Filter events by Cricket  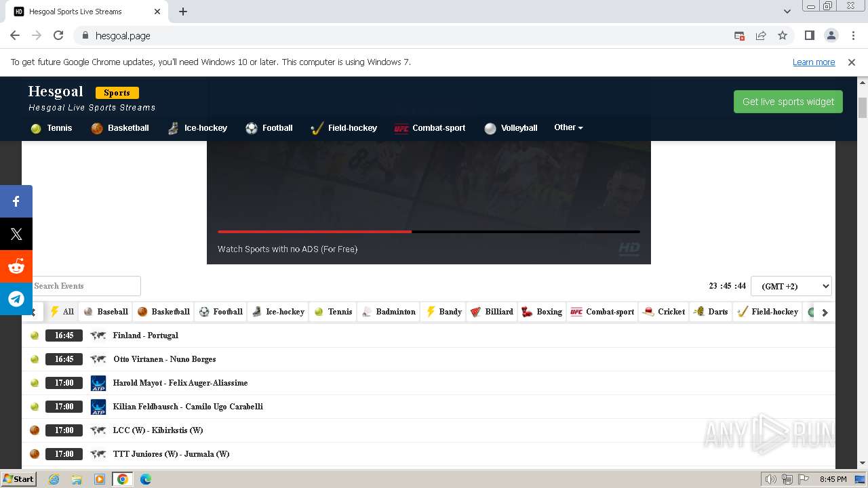tap(664, 312)
